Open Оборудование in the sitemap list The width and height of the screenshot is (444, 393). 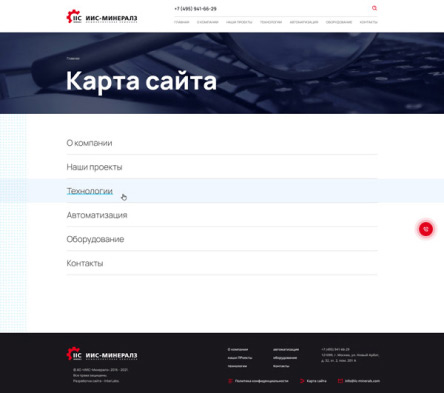(x=95, y=239)
